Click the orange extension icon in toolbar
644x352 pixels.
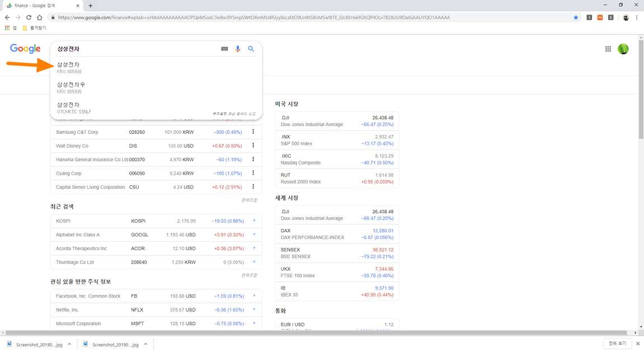600,17
